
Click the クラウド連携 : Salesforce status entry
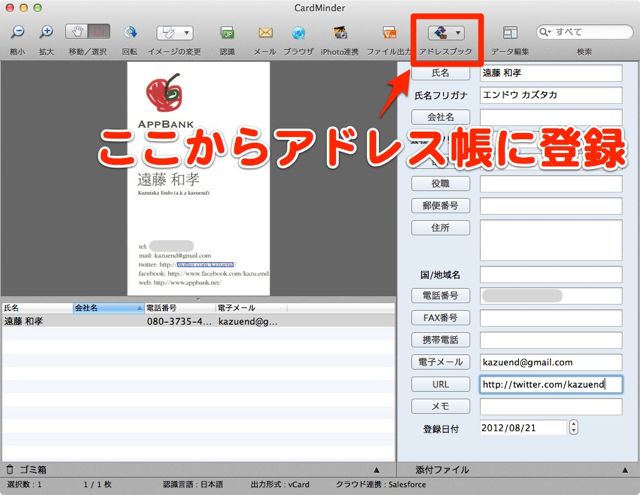380,484
